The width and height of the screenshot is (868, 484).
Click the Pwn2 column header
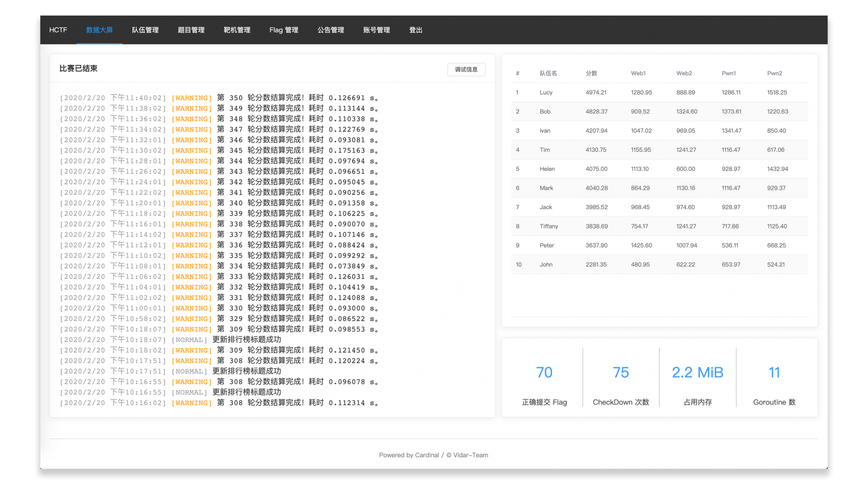coord(775,73)
